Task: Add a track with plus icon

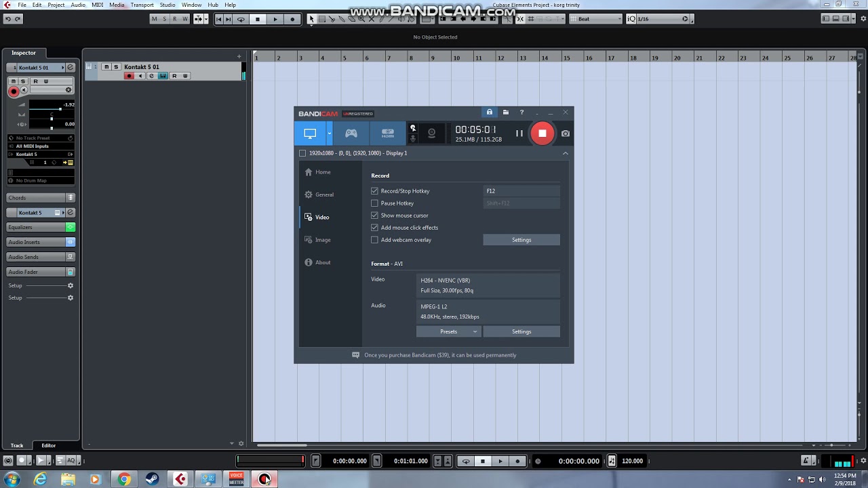Action: (239, 57)
